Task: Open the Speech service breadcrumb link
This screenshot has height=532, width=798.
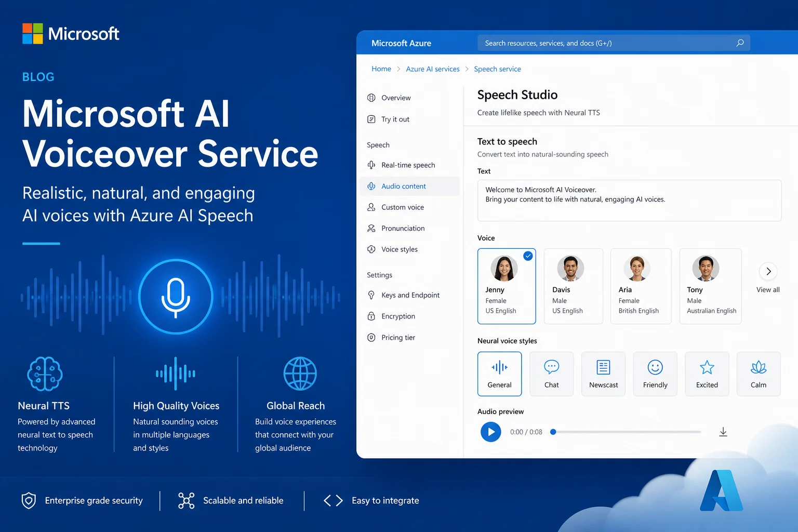Action: [x=497, y=69]
